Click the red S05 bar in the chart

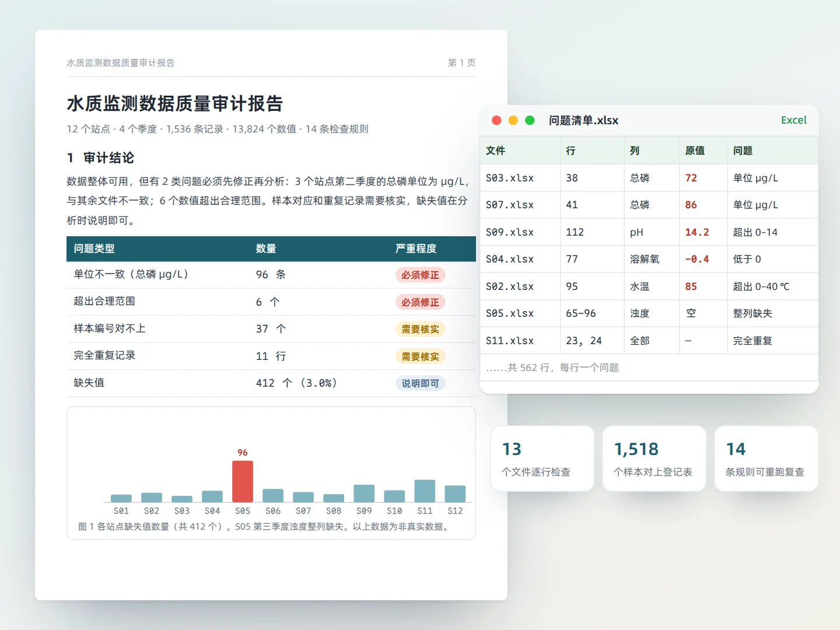[243, 481]
